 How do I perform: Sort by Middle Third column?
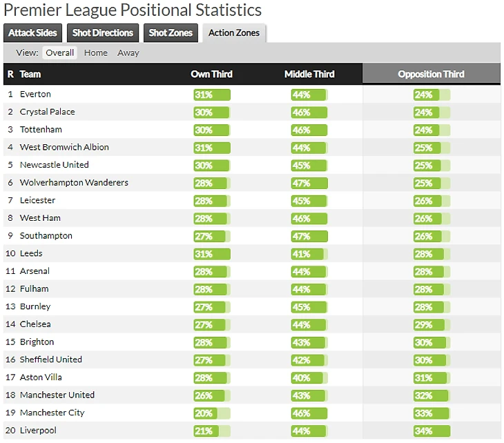pyautogui.click(x=308, y=74)
